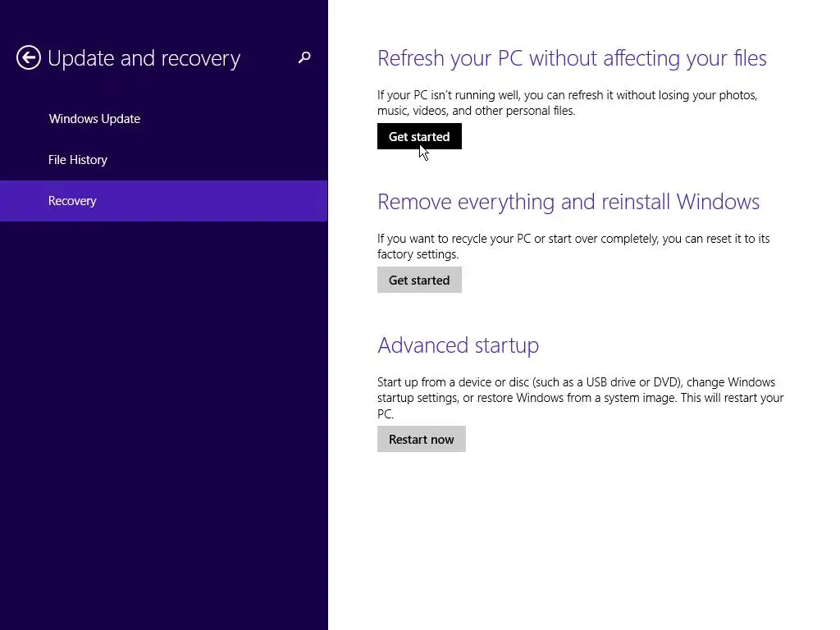Click the Advanced startup heading
Image resolution: width=840 pixels, height=630 pixels.
(458, 345)
